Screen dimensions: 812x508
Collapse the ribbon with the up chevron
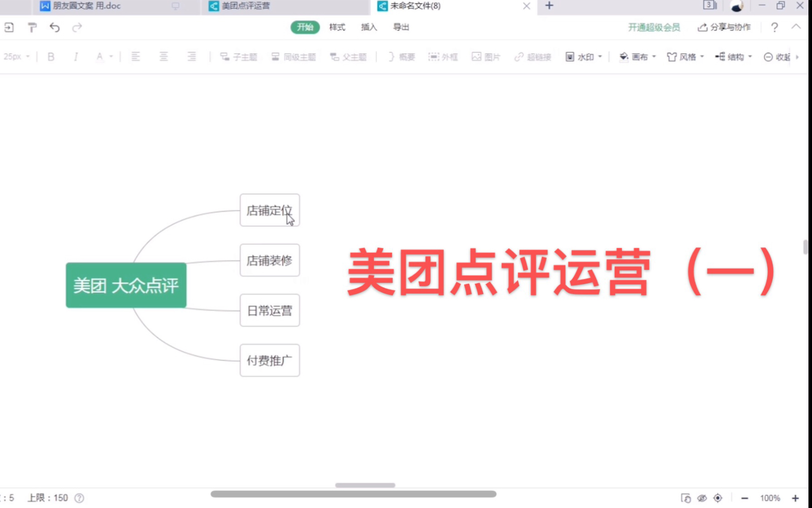pyautogui.click(x=796, y=27)
